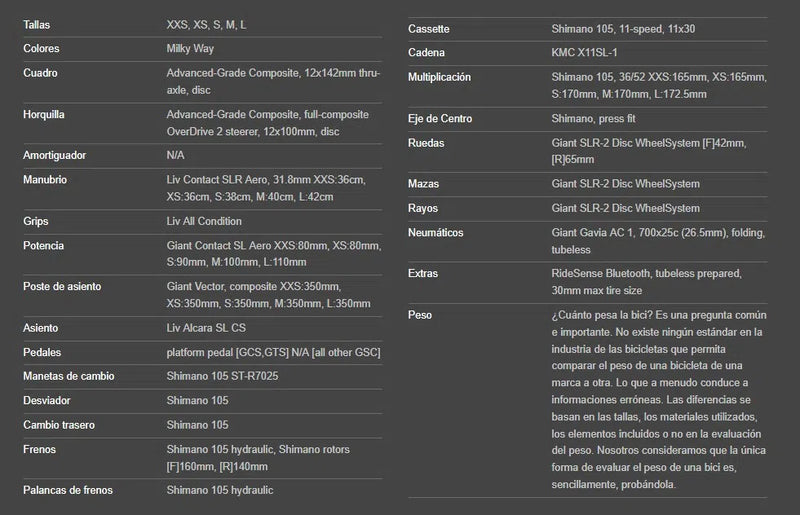
Task: Select the Liv All Condition grips value
Action: pyautogui.click(x=204, y=221)
